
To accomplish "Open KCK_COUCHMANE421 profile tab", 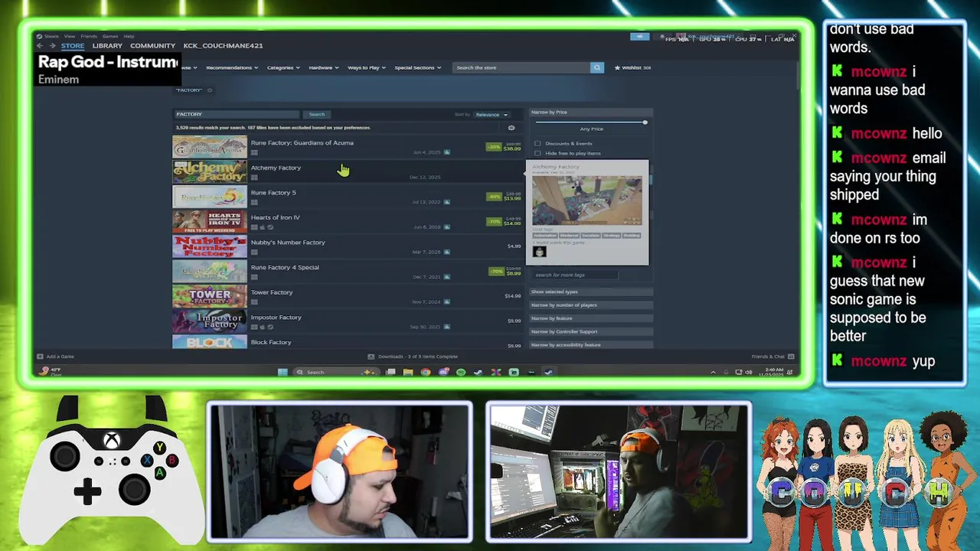I will (223, 46).
